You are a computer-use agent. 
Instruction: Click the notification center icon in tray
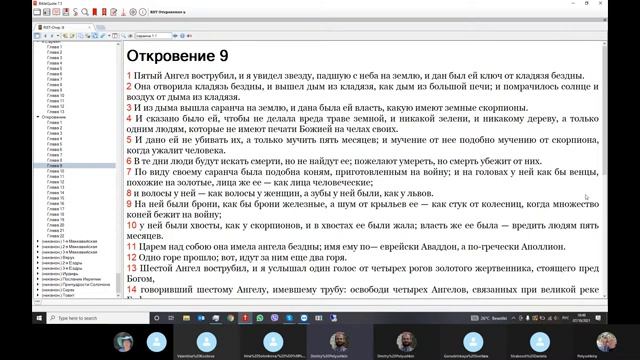[598, 318]
